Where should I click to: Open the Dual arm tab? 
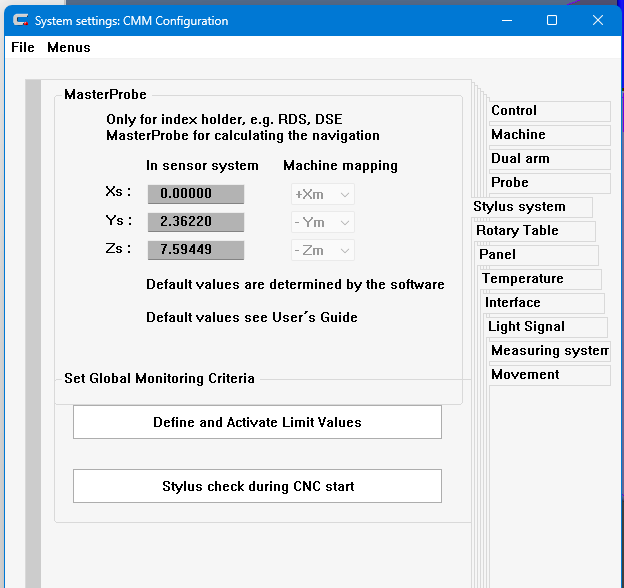point(548,159)
